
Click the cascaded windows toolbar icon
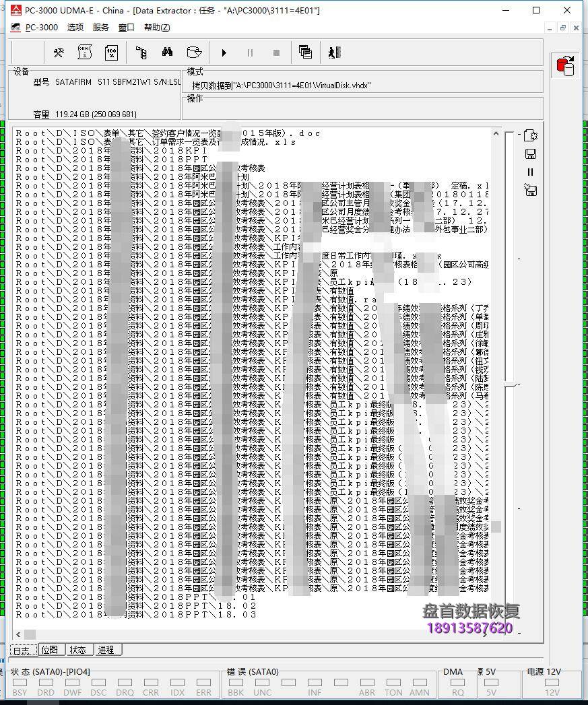[x=306, y=52]
